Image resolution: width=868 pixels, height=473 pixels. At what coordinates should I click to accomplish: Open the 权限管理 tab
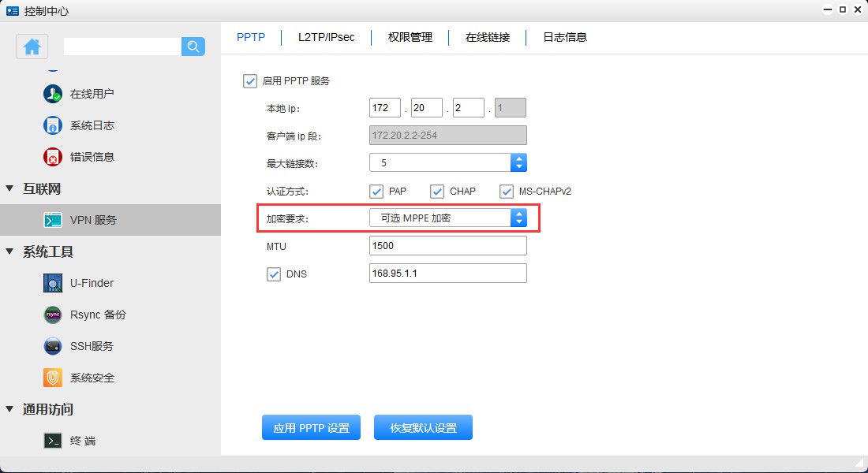click(x=410, y=37)
